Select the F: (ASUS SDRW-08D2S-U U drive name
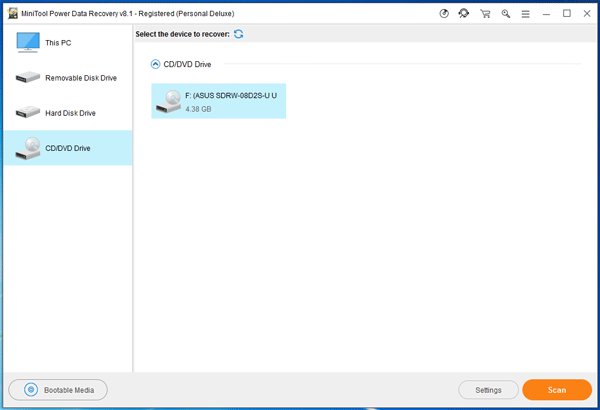This screenshot has width=600, height=410. pos(231,96)
